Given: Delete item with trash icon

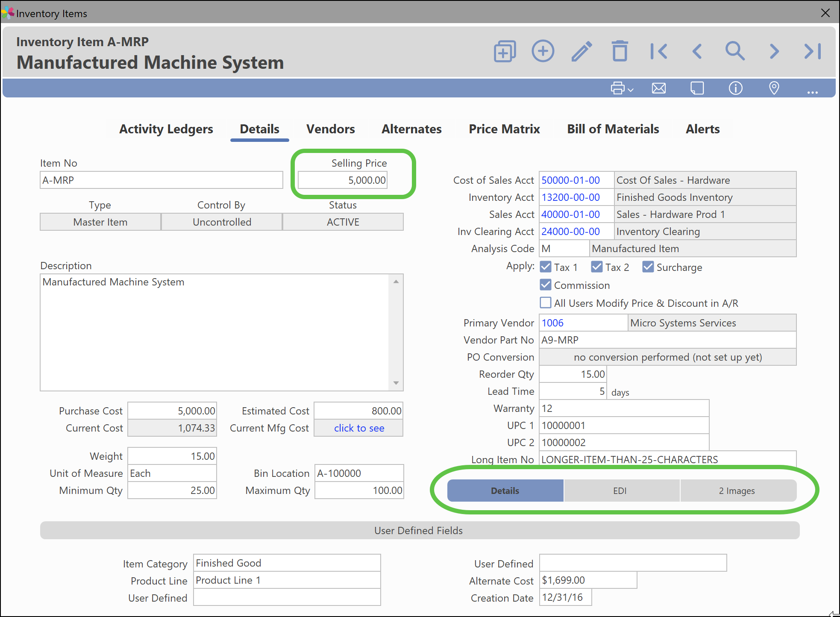Looking at the screenshot, I should [x=620, y=51].
